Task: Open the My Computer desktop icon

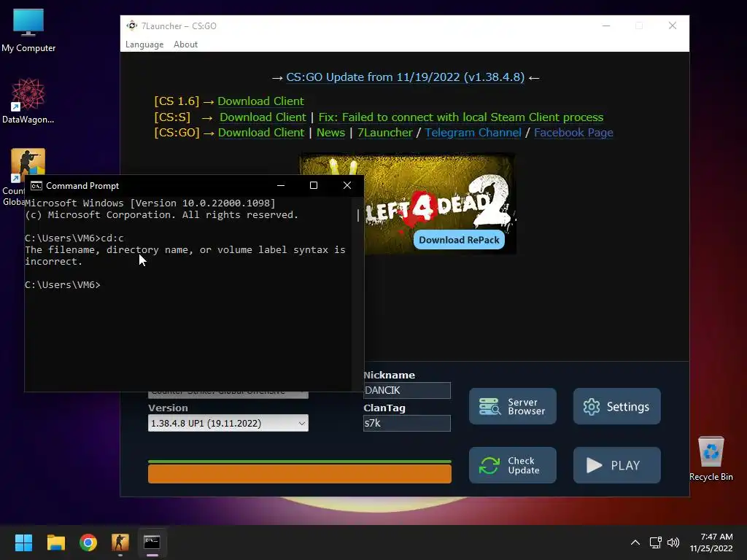Action: coord(28,31)
